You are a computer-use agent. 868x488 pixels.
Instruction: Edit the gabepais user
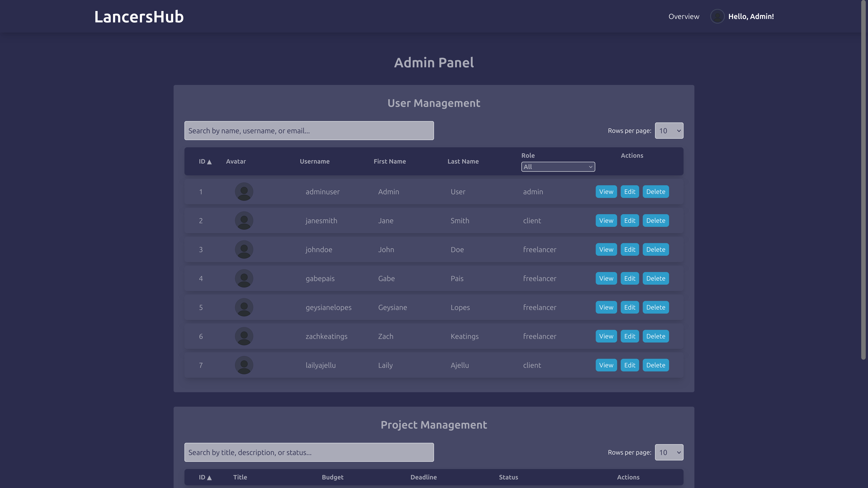click(x=630, y=279)
